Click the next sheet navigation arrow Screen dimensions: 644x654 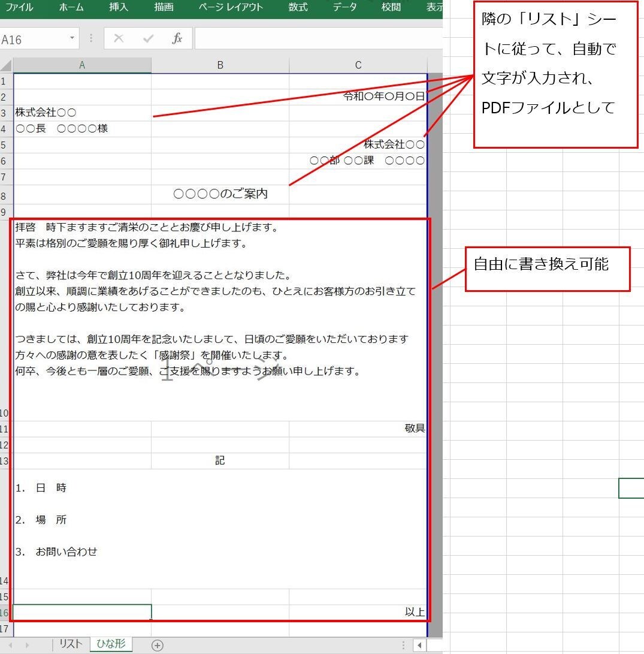(x=27, y=645)
